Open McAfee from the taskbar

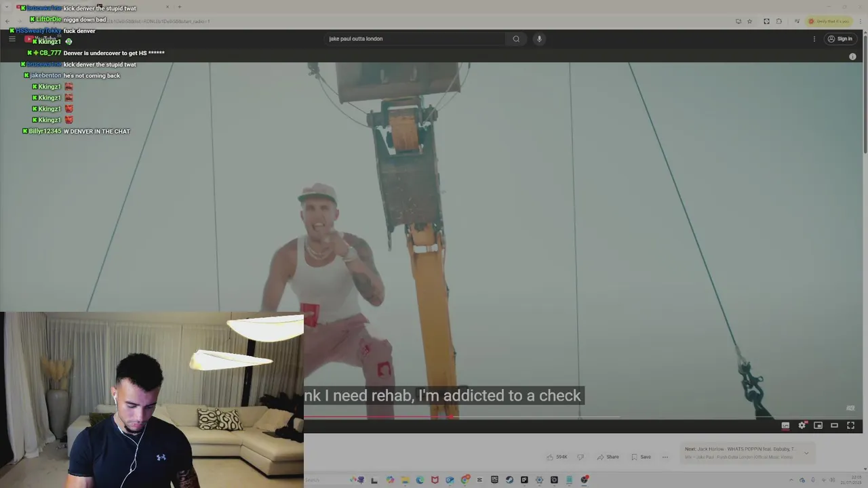[435, 480]
